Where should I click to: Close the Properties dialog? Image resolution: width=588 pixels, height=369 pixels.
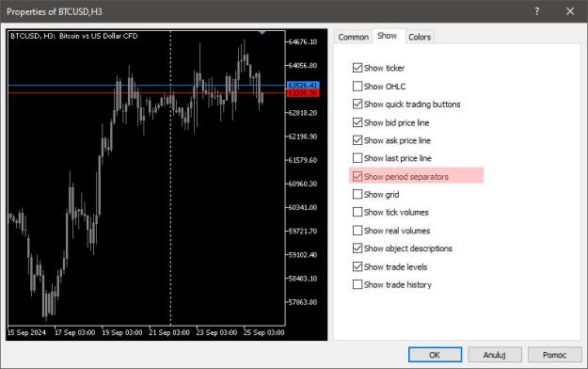click(570, 11)
